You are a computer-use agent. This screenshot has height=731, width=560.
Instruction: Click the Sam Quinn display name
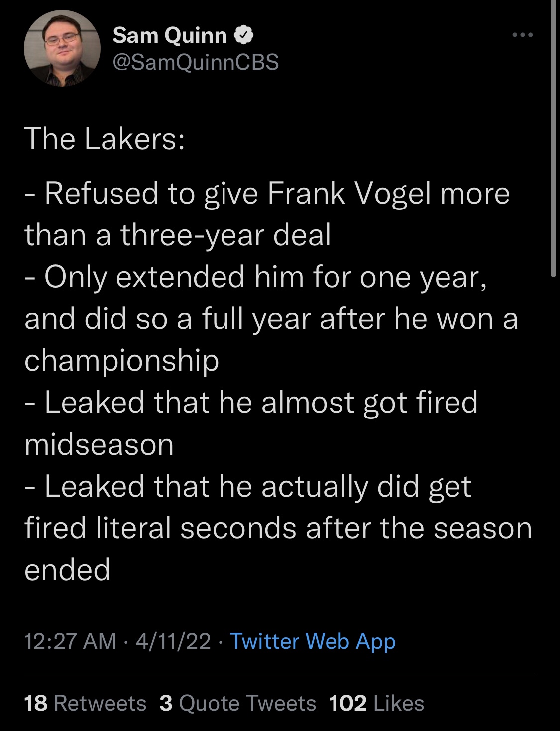click(x=170, y=35)
